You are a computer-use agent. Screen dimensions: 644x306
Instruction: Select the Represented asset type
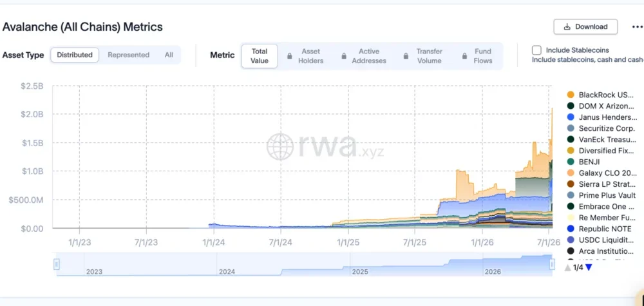(x=129, y=55)
